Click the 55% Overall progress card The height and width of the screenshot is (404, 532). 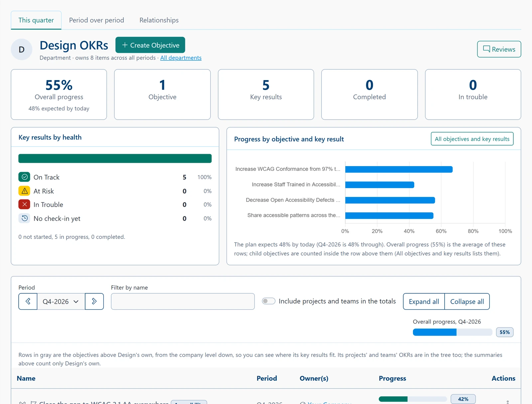coord(59,94)
